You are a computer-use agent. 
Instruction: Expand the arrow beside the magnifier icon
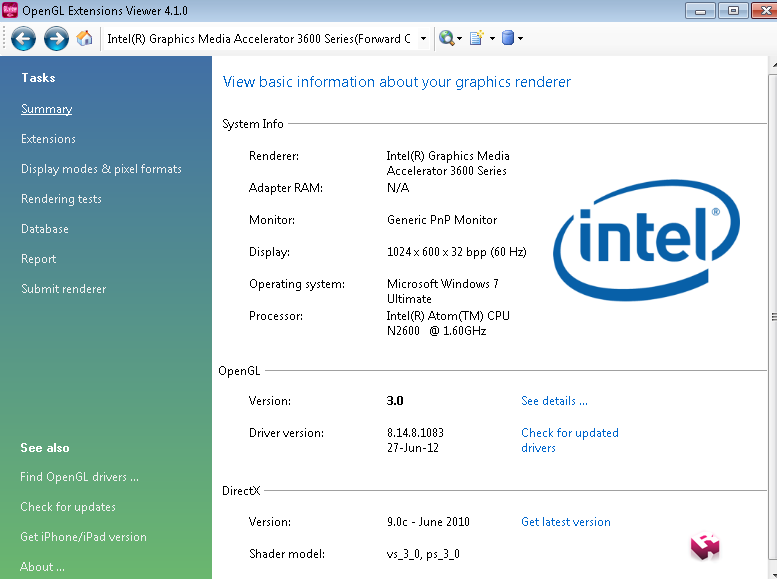click(x=460, y=39)
